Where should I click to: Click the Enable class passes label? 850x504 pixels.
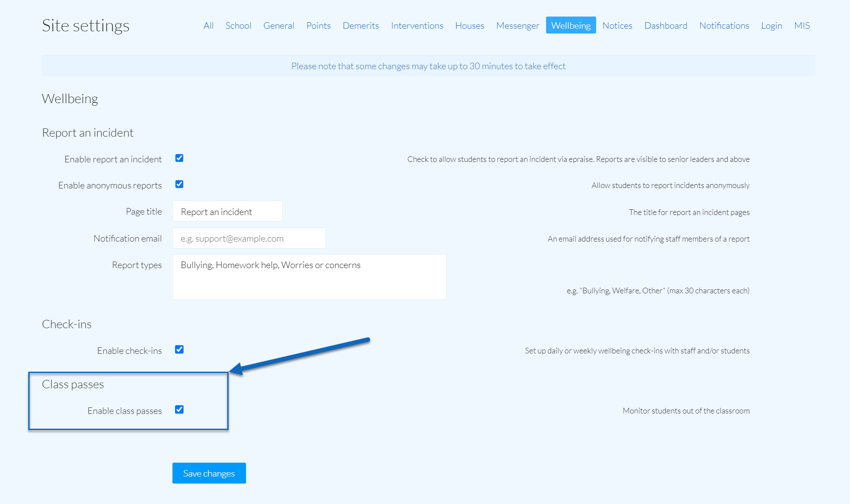[x=125, y=411]
